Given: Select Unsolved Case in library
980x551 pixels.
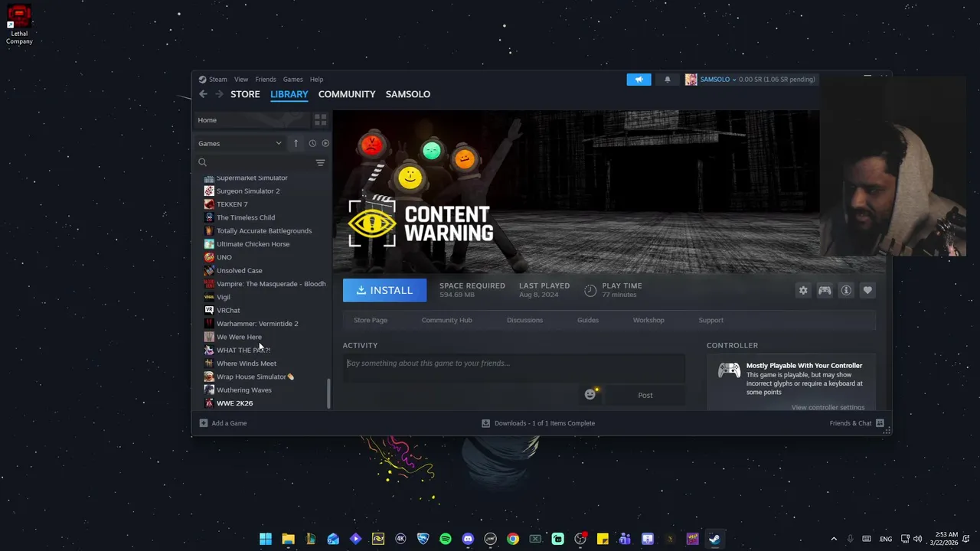Looking at the screenshot, I should click(x=239, y=271).
